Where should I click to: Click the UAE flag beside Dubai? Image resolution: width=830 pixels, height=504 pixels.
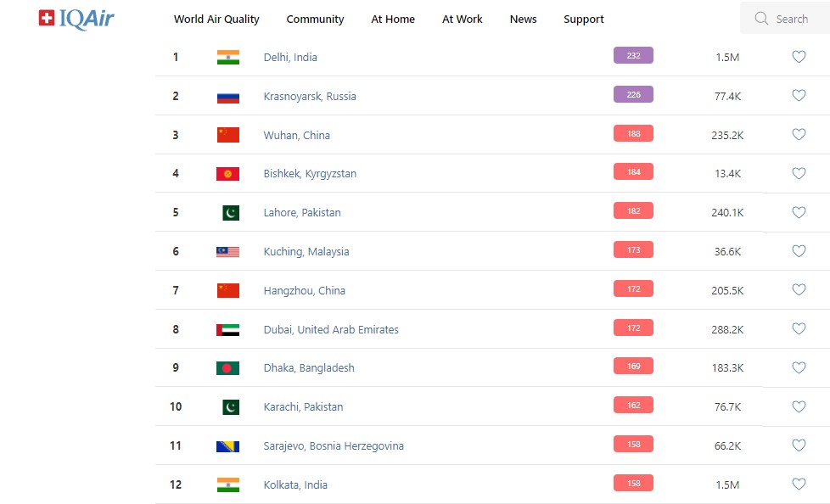[227, 329]
